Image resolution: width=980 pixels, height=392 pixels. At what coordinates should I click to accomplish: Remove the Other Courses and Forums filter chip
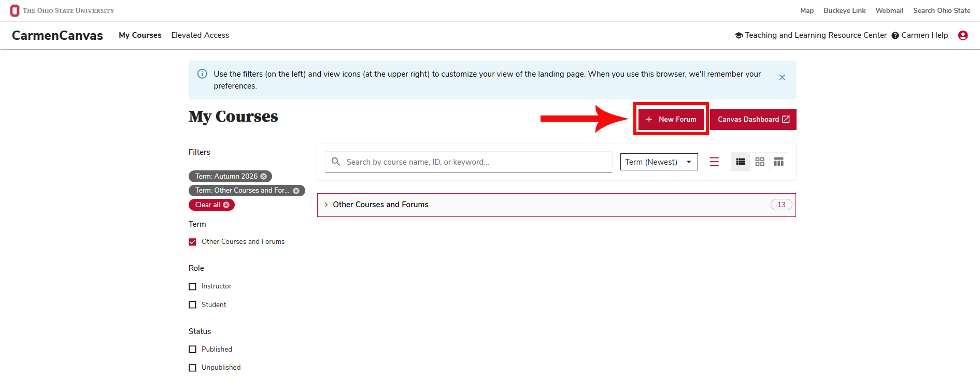tap(296, 191)
